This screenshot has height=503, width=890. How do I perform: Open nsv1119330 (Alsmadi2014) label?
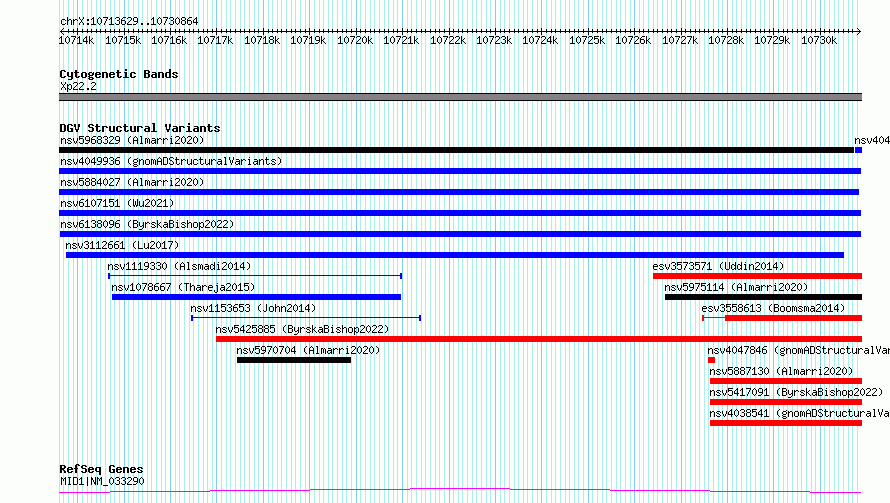tap(179, 266)
